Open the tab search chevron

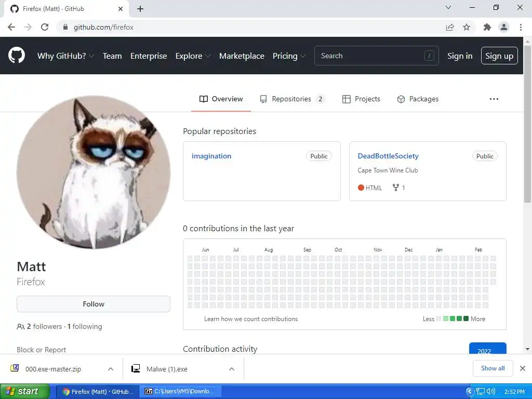pos(448,7)
